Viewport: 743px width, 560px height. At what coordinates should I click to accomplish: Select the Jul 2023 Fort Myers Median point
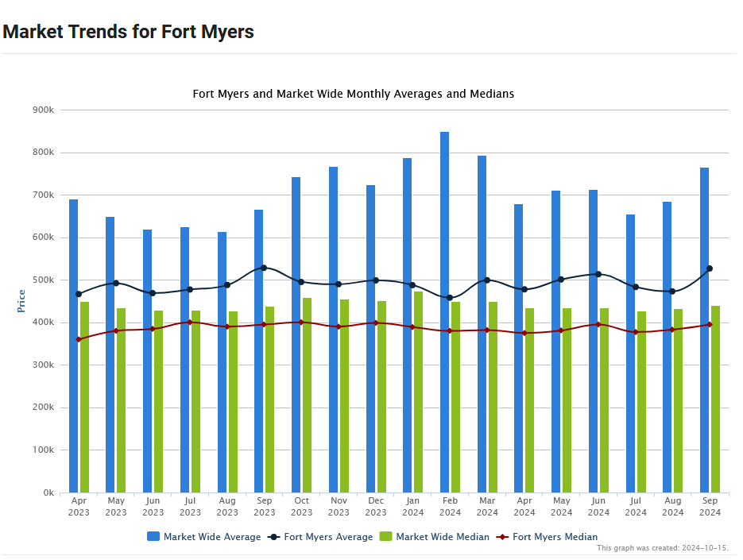(x=190, y=322)
